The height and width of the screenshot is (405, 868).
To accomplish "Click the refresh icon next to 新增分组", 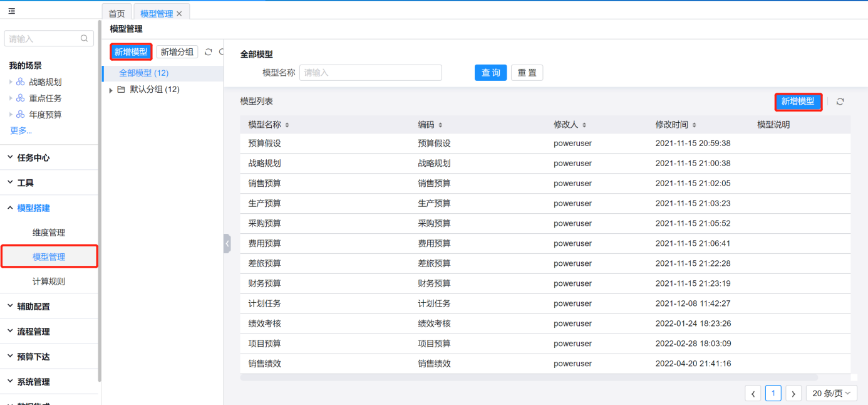I will tap(209, 52).
